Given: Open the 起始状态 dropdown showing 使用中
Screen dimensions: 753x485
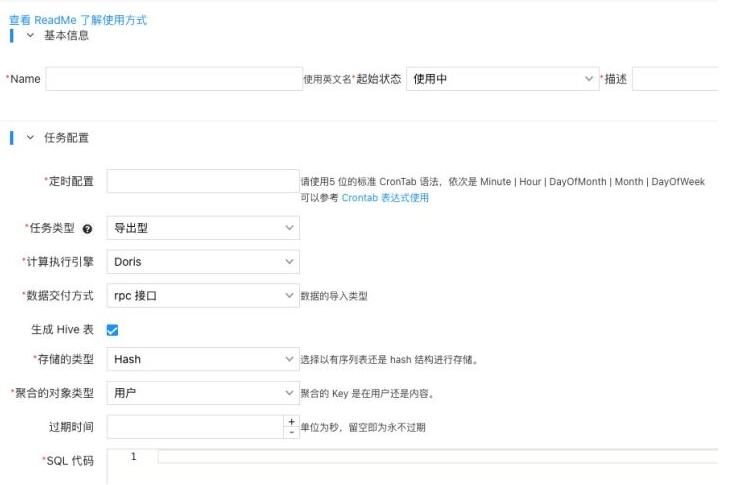Looking at the screenshot, I should pos(502,79).
